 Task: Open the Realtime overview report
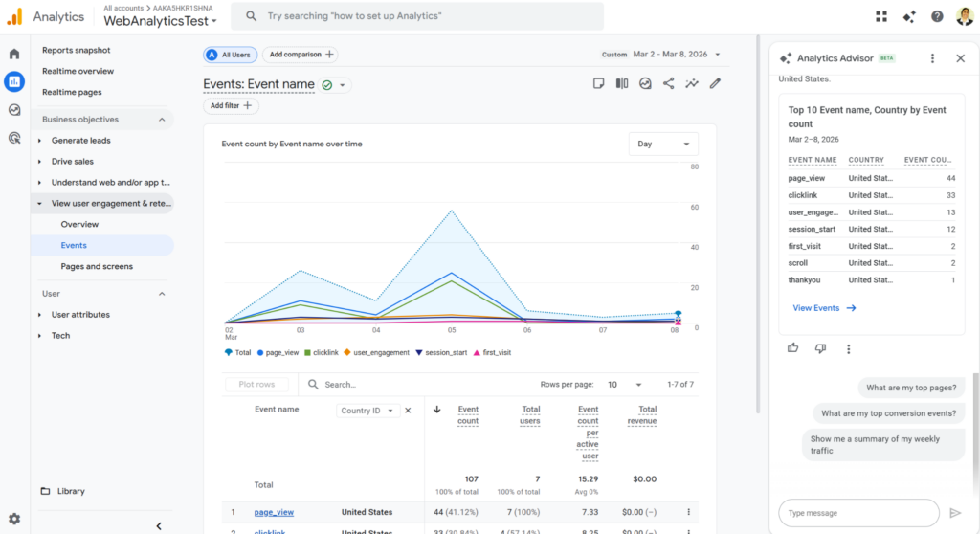coord(78,71)
